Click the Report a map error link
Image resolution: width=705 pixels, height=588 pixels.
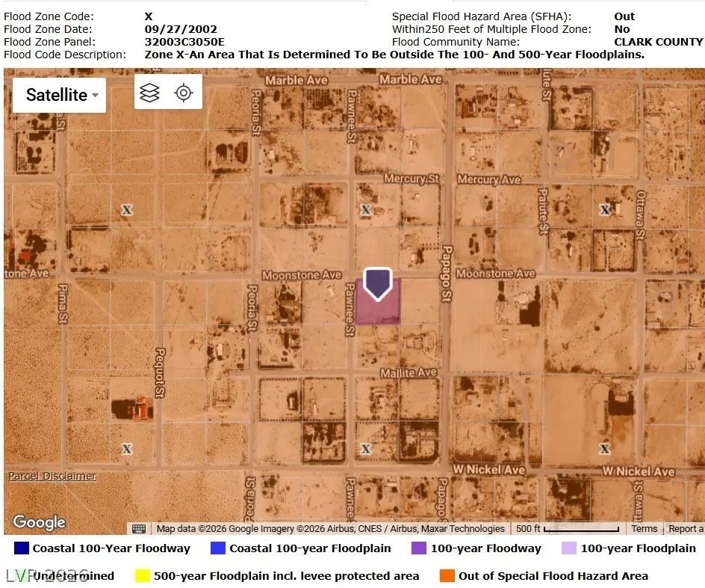[686, 529]
